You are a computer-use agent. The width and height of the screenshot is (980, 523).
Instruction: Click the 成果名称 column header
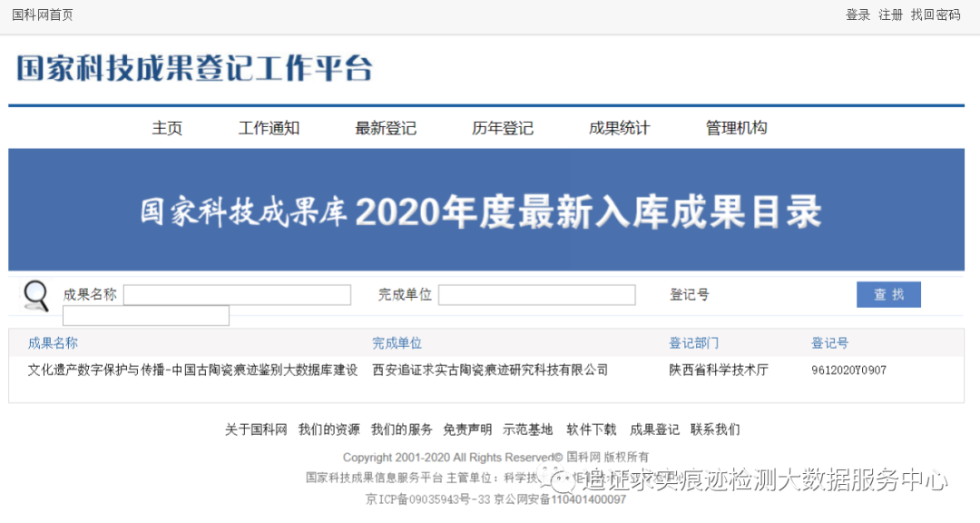(x=50, y=343)
